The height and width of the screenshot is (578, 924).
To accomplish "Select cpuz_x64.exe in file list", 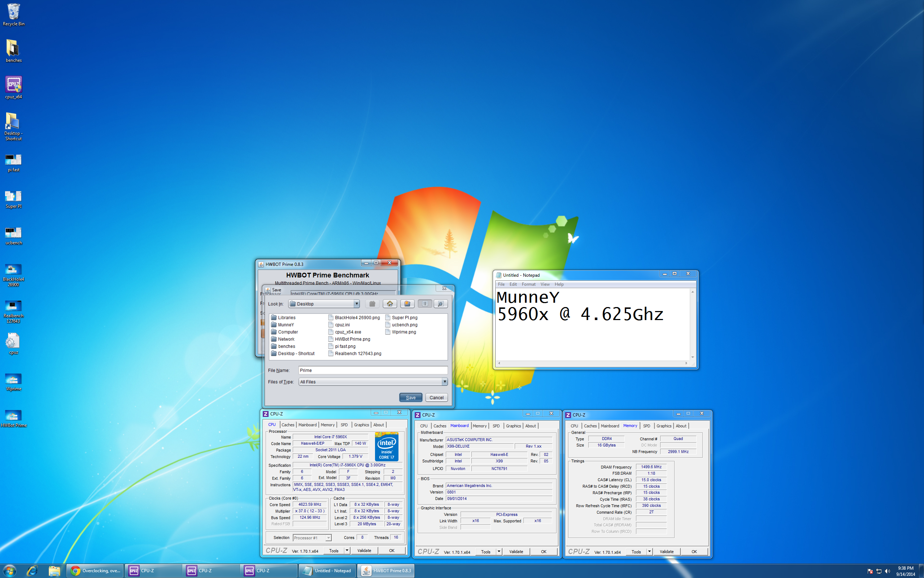I will point(344,332).
